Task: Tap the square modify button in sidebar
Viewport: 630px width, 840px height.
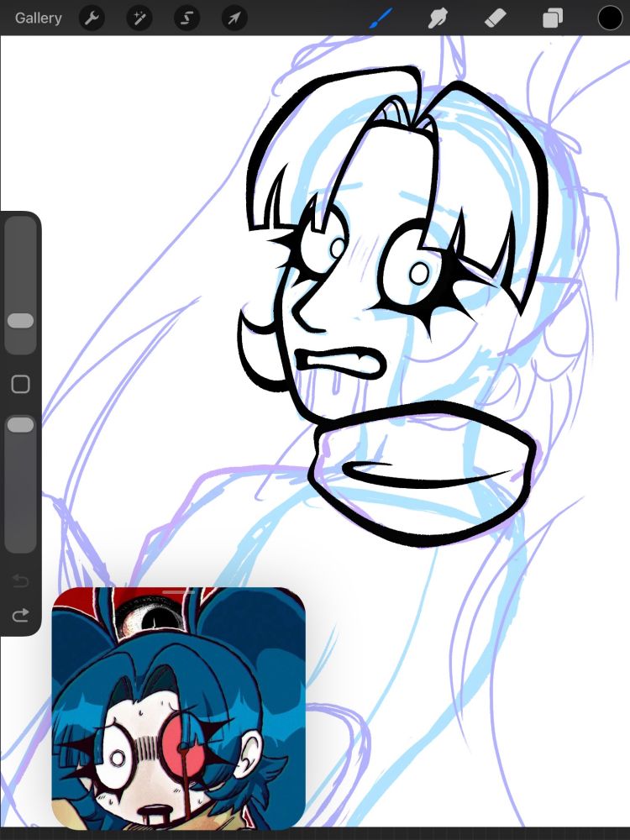Action: [x=20, y=384]
